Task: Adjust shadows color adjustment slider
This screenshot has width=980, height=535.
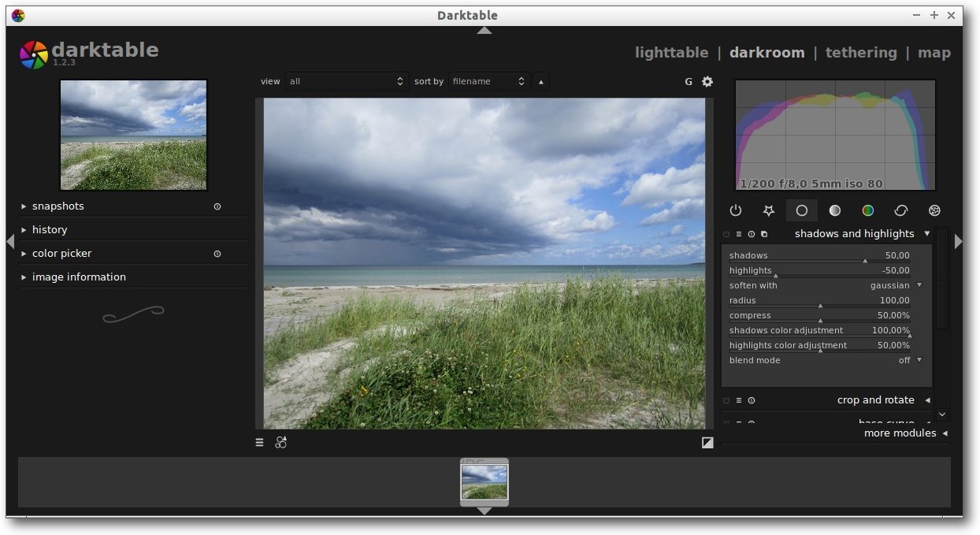Action: pyautogui.click(x=819, y=331)
